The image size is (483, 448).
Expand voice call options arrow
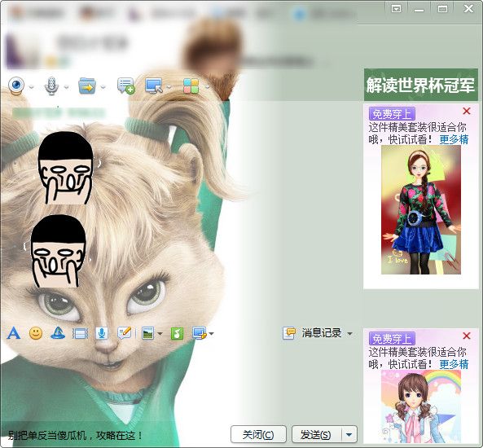click(66, 87)
